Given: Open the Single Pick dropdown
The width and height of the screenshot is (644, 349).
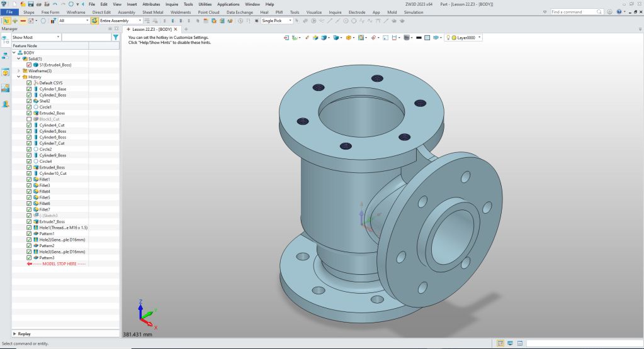Looking at the screenshot, I should [277, 21].
